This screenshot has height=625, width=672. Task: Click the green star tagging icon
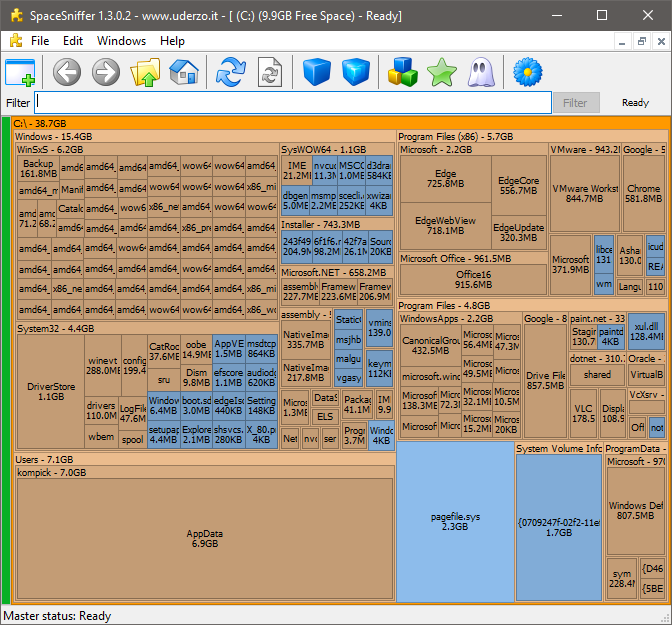[x=441, y=72]
